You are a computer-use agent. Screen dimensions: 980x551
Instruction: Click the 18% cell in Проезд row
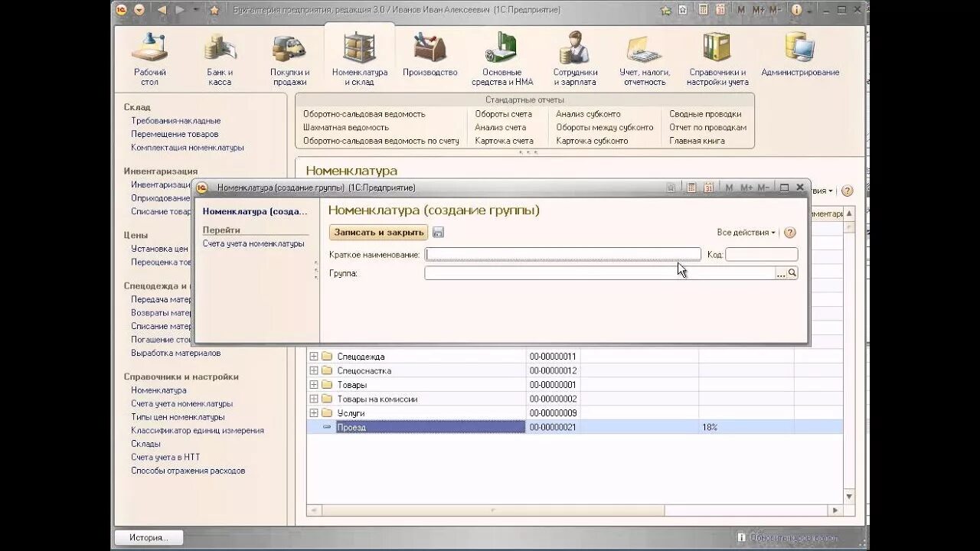click(x=746, y=427)
